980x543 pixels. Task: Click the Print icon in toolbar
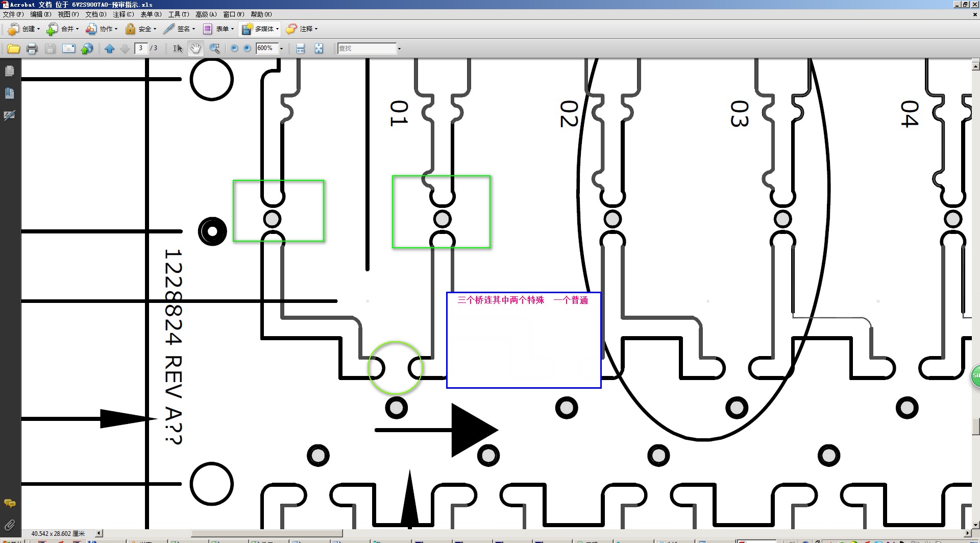point(32,49)
